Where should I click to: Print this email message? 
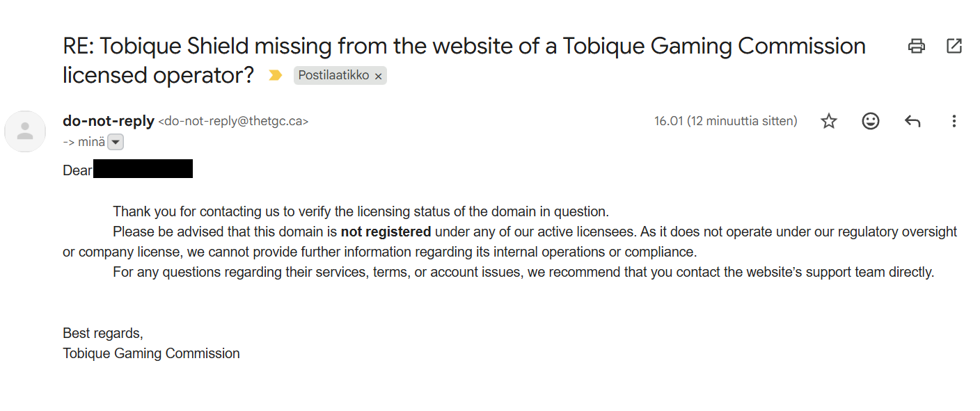(x=917, y=47)
